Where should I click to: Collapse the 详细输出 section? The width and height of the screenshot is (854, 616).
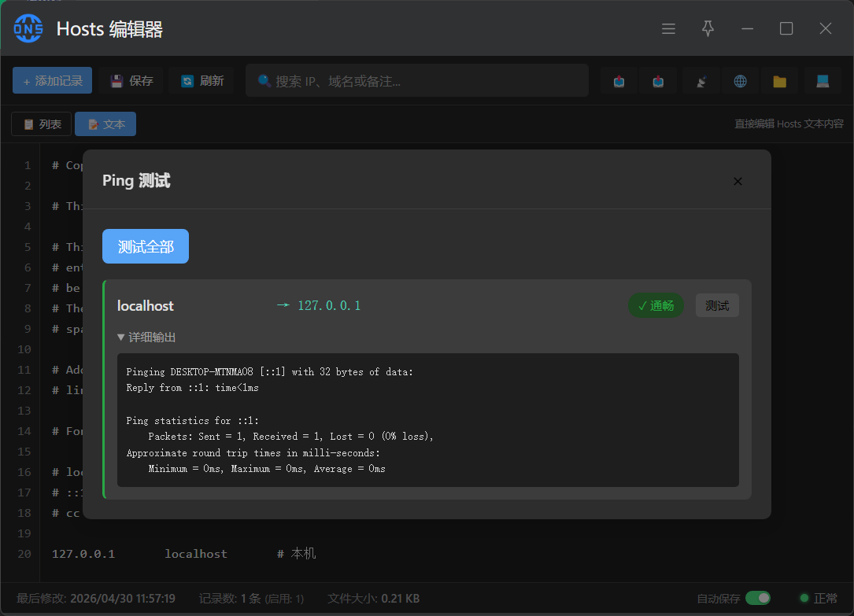pyautogui.click(x=146, y=338)
